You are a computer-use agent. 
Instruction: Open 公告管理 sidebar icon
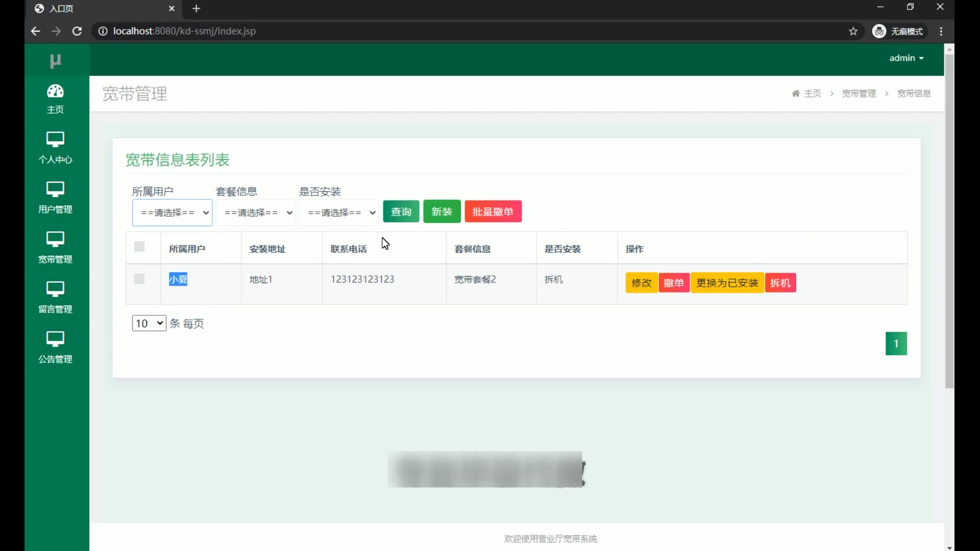point(55,339)
